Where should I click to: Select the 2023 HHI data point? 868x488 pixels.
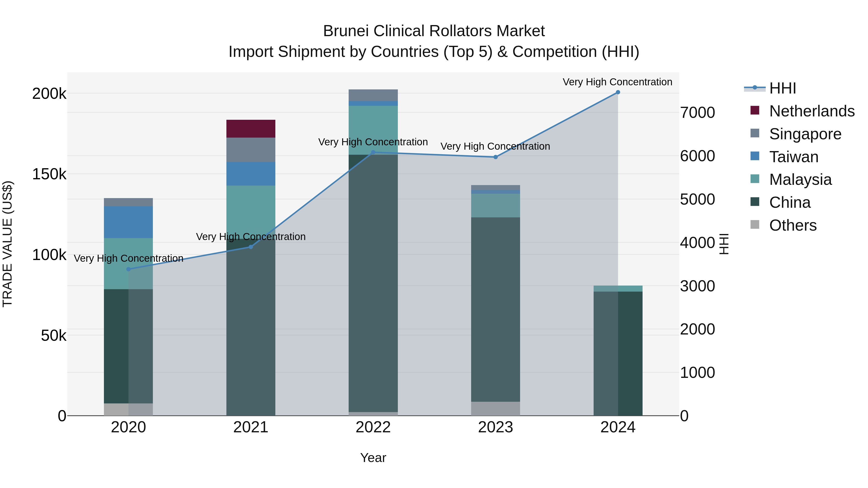pos(495,157)
